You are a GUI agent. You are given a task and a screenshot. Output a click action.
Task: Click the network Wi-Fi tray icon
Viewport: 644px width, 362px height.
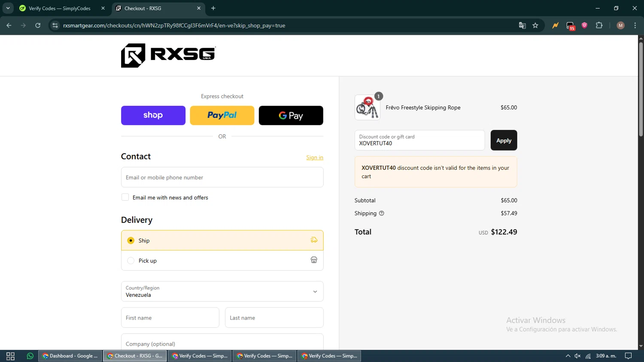[x=588, y=356]
